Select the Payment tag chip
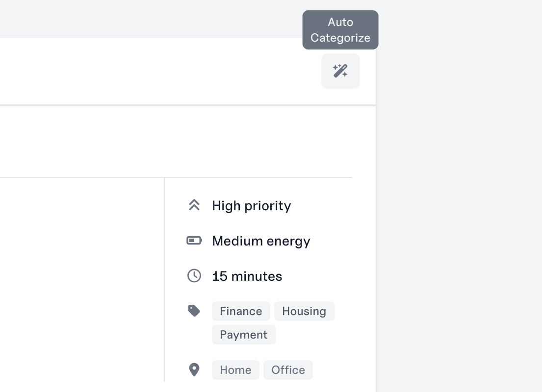 (244, 335)
